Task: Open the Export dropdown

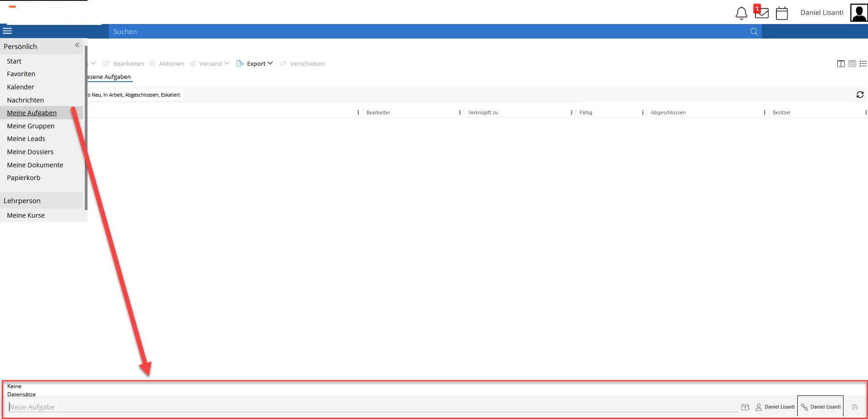Action: point(254,63)
